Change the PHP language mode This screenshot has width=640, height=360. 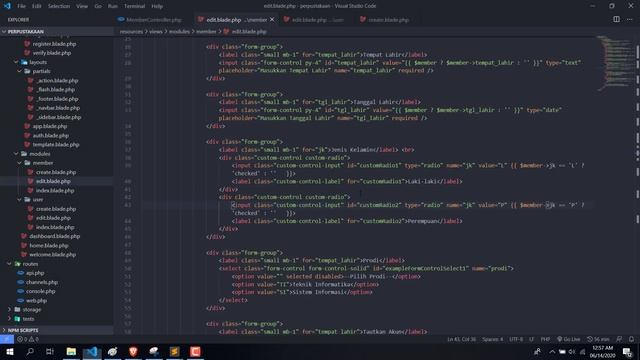[x=545, y=339]
